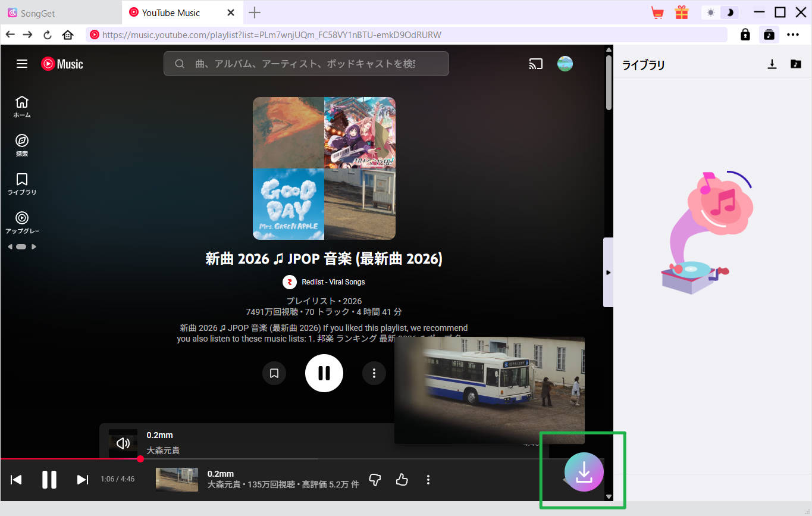Open the ライブラリ sidebar item

click(x=21, y=183)
